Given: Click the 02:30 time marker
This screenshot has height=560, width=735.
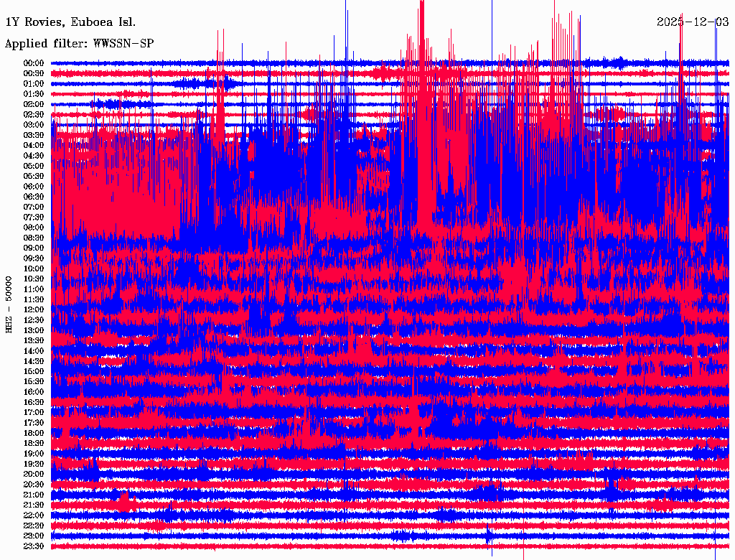Looking at the screenshot, I should 34,114.
